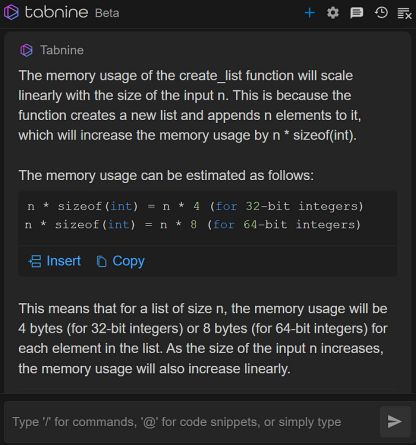Click the tabnine wordmark in the title bar
Screen dimensions: 416x445
click(x=56, y=12)
